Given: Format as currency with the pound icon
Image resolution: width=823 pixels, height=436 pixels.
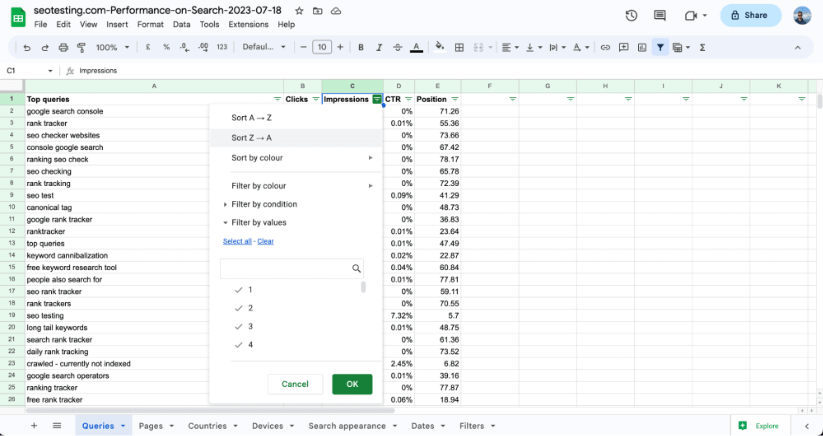Looking at the screenshot, I should [148, 47].
